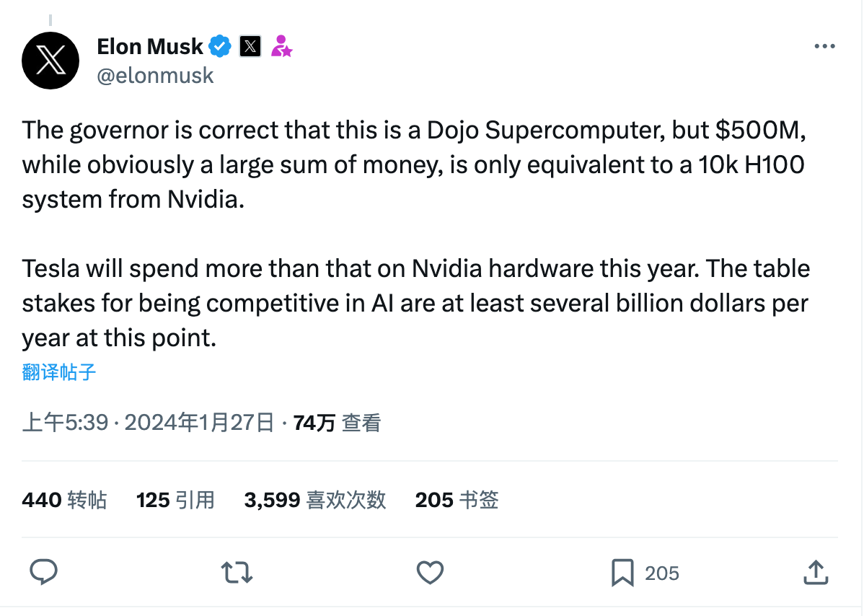
Task: Show the 125 引用 quotes list
Action: 175,500
